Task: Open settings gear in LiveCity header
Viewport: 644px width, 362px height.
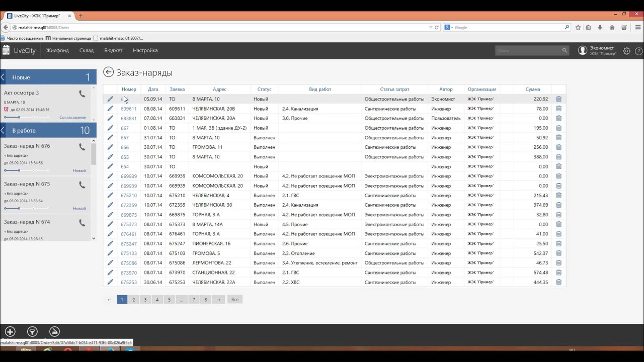Action: 626,51
